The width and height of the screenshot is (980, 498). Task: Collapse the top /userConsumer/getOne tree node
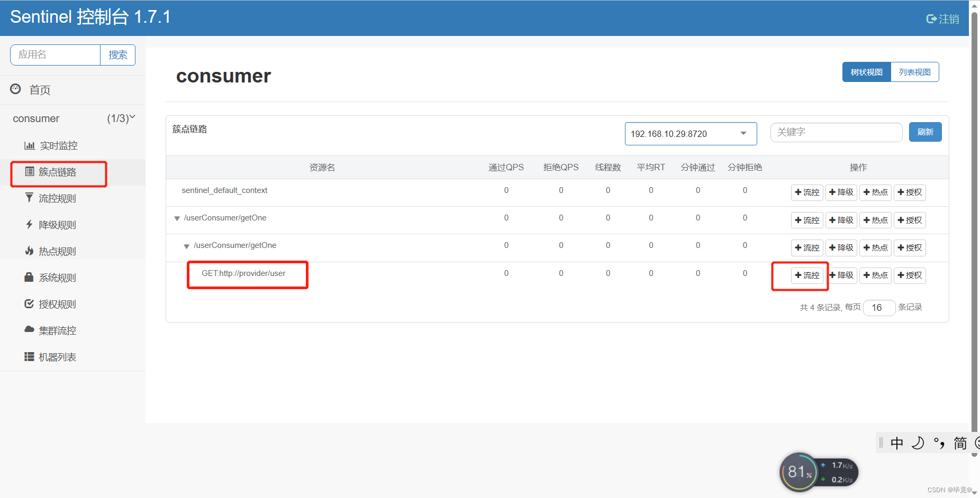(177, 218)
